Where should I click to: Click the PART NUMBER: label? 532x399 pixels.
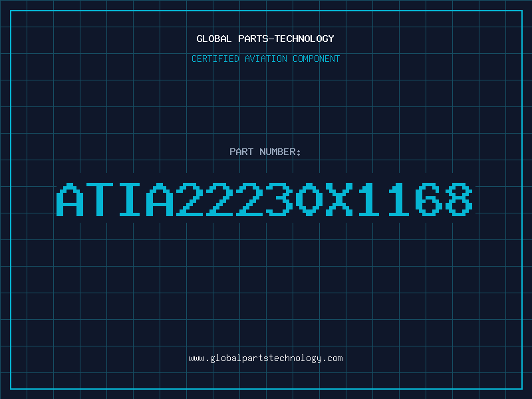tap(265, 152)
